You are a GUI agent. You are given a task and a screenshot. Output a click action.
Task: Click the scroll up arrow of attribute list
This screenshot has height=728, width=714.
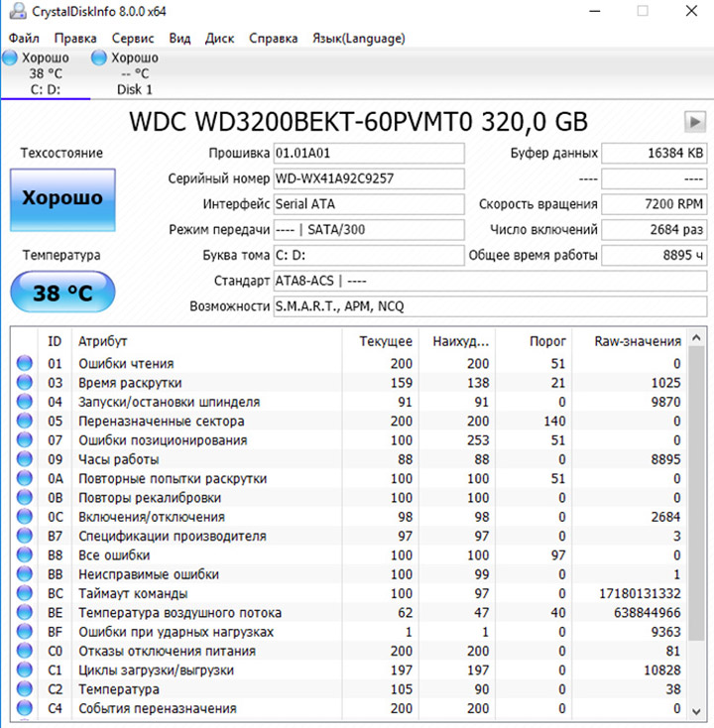[696, 337]
